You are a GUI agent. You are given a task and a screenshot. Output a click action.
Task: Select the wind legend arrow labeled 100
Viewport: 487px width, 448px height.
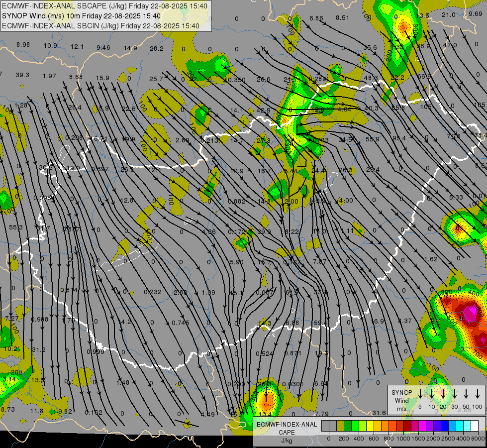(478, 394)
